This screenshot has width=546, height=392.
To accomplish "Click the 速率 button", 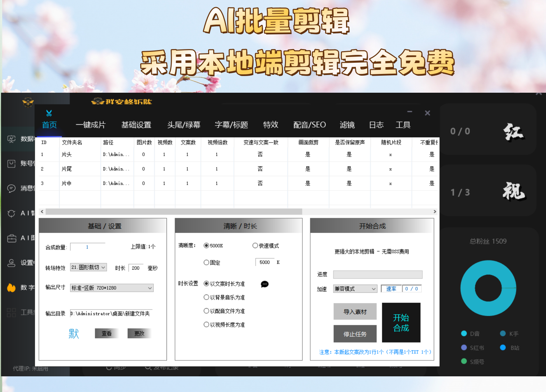I will (x=391, y=289).
